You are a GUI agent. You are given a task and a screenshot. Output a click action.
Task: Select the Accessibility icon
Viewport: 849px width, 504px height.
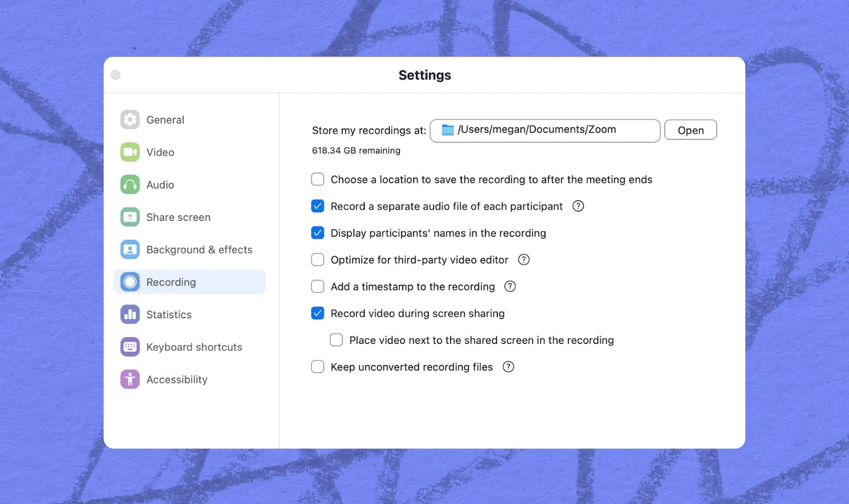(130, 380)
